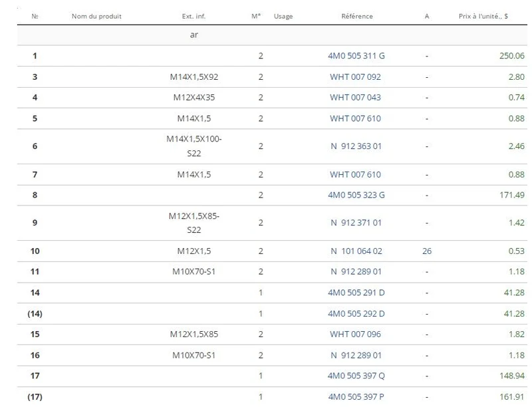Select row number 17 cell
532x407 pixels.
35,376
